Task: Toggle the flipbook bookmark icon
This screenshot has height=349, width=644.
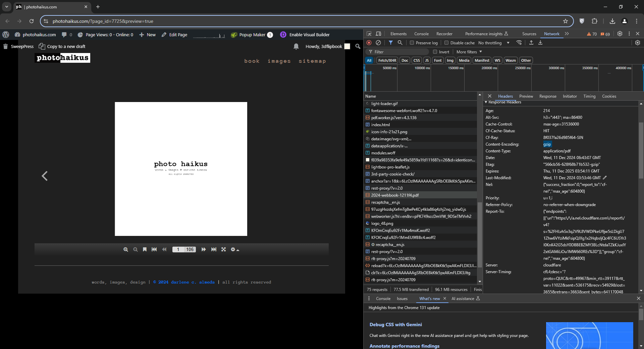Action: click(145, 249)
